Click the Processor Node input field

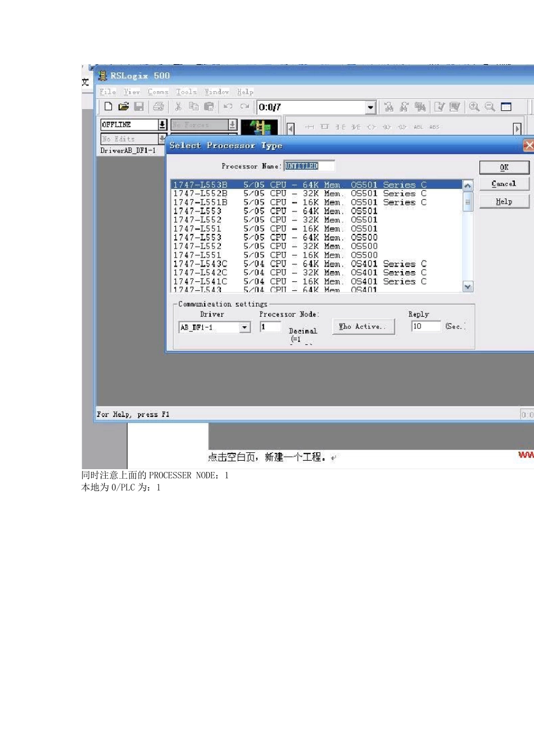coord(270,327)
